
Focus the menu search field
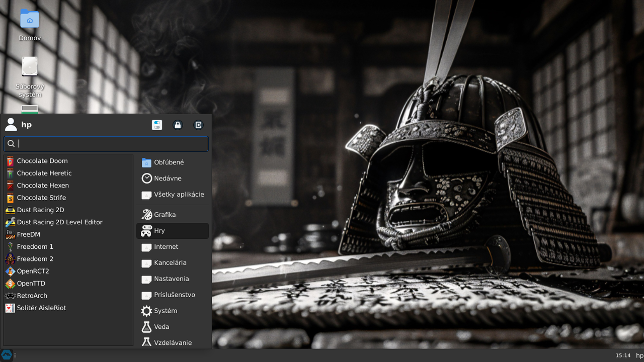(106, 143)
